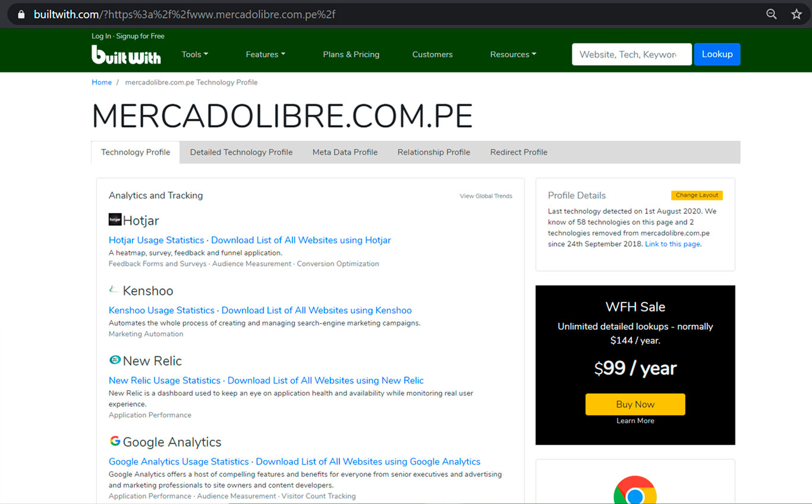Viewport: 812px width, 504px height.
Task: Click Conversion Optimization category text
Action: pos(338,264)
